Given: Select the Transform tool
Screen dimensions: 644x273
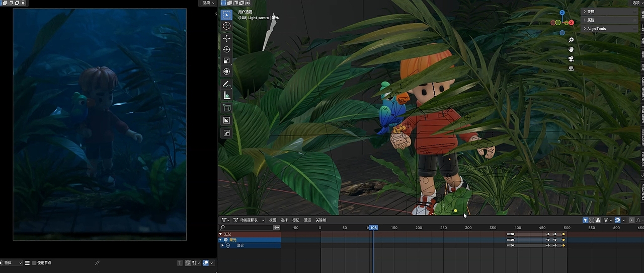Looking at the screenshot, I should [x=226, y=72].
